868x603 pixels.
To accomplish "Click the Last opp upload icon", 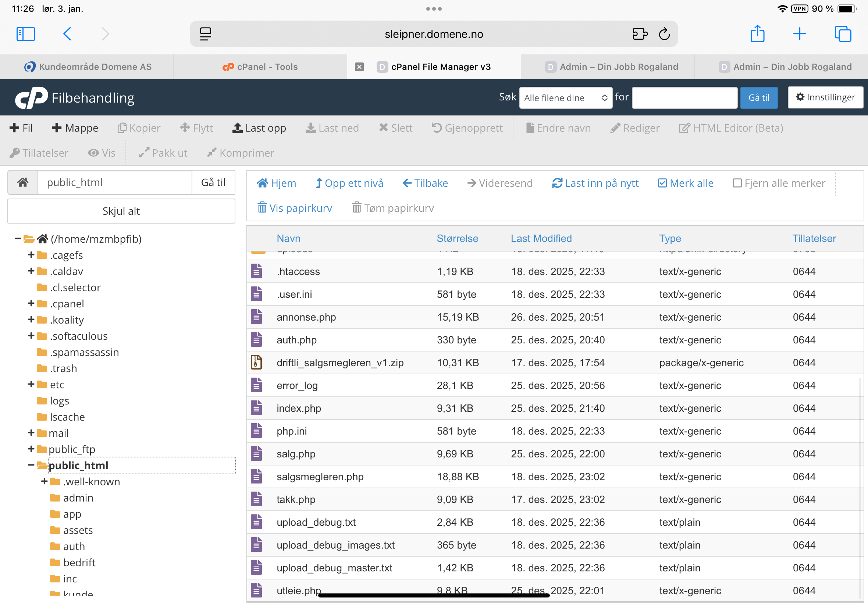I will pos(237,128).
